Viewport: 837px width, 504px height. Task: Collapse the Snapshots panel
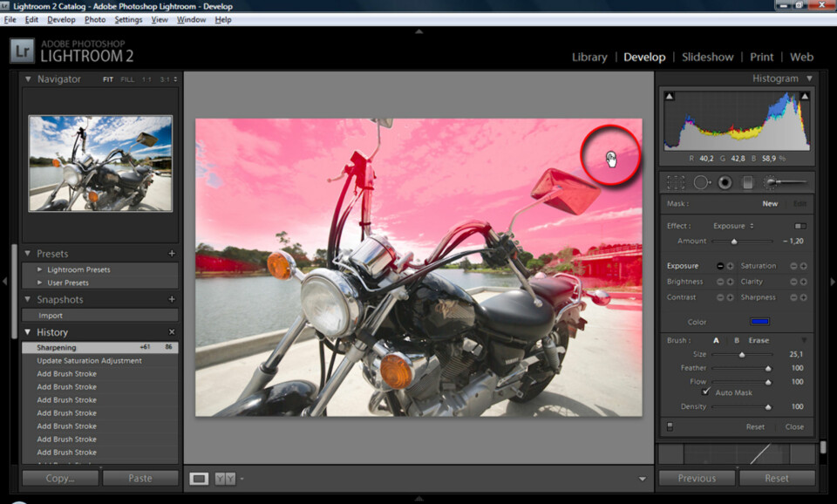click(28, 299)
